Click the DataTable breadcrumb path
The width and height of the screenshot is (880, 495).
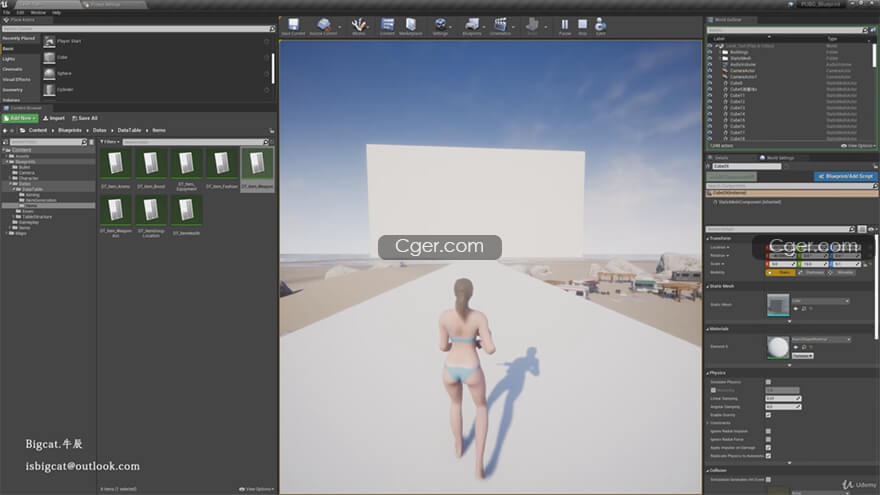pos(129,130)
